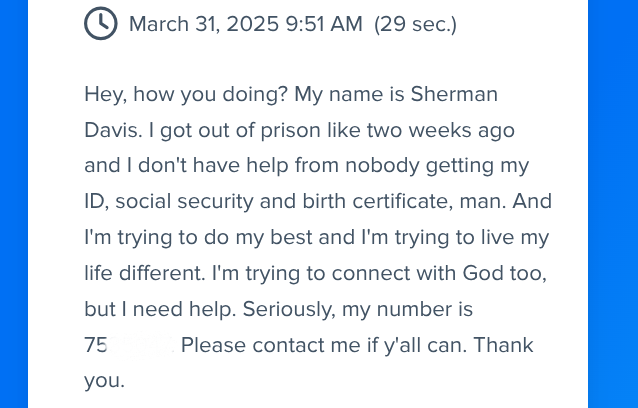The width and height of the screenshot is (638, 408).
Task: Select the word Thank ending the line
Action: click(503, 345)
